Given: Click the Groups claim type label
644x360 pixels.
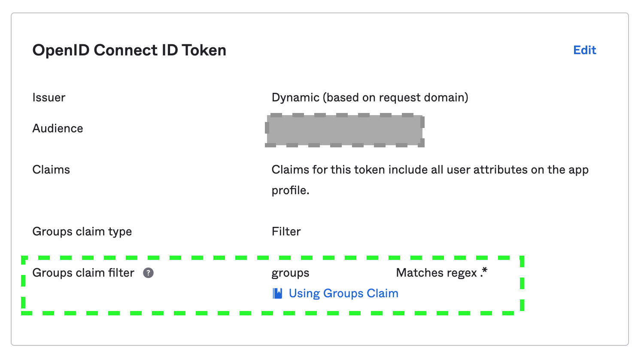Looking at the screenshot, I should pos(82,232).
